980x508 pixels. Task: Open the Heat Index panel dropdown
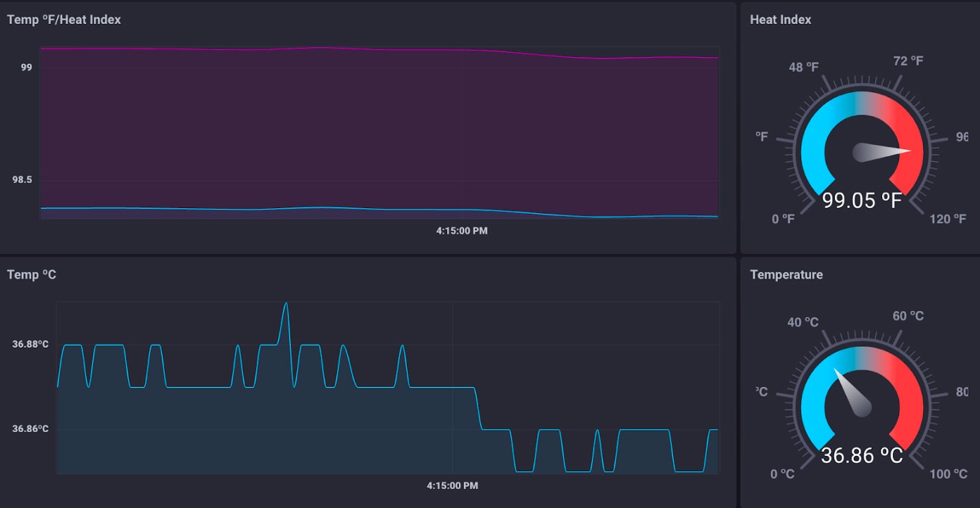[x=779, y=20]
